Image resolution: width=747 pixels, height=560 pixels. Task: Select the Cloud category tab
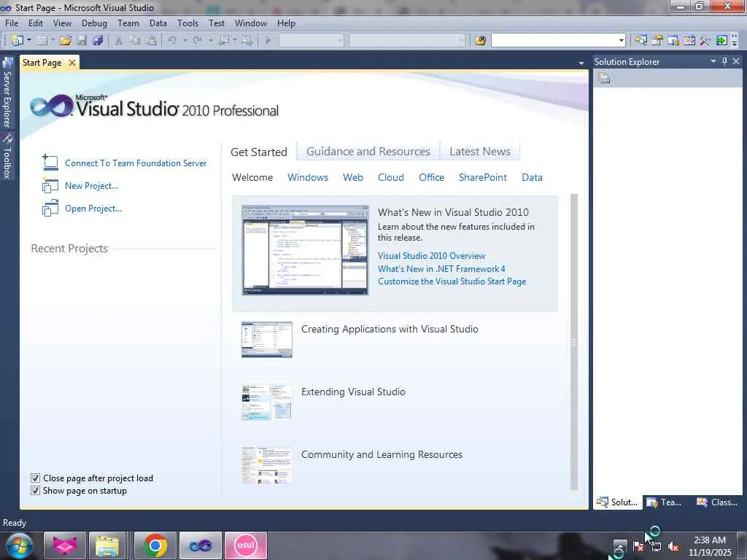tap(391, 177)
